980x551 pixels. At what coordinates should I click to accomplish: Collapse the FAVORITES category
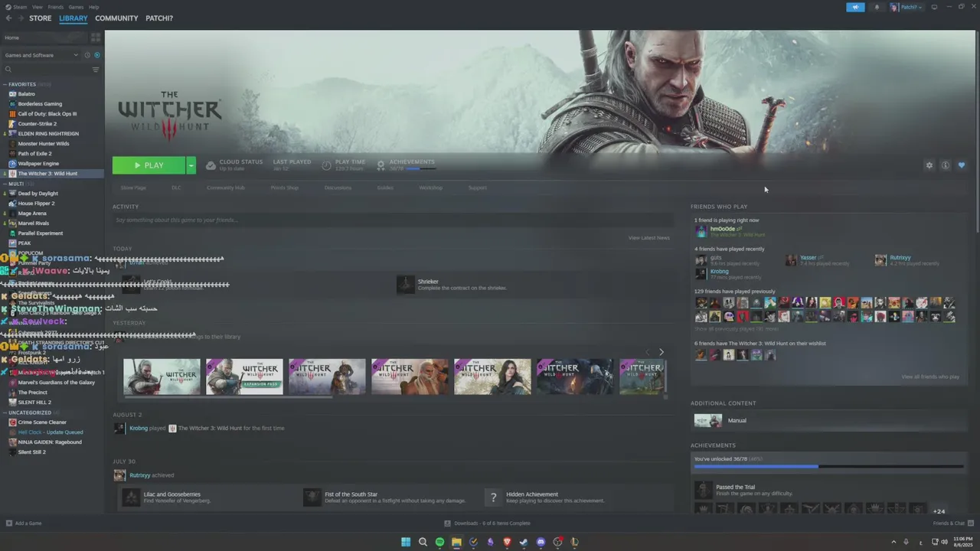tap(5, 84)
